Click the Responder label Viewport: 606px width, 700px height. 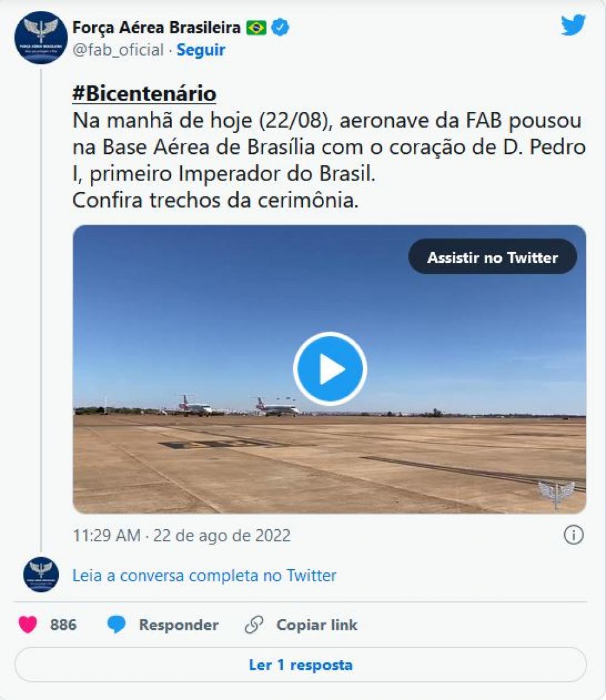pos(179,624)
